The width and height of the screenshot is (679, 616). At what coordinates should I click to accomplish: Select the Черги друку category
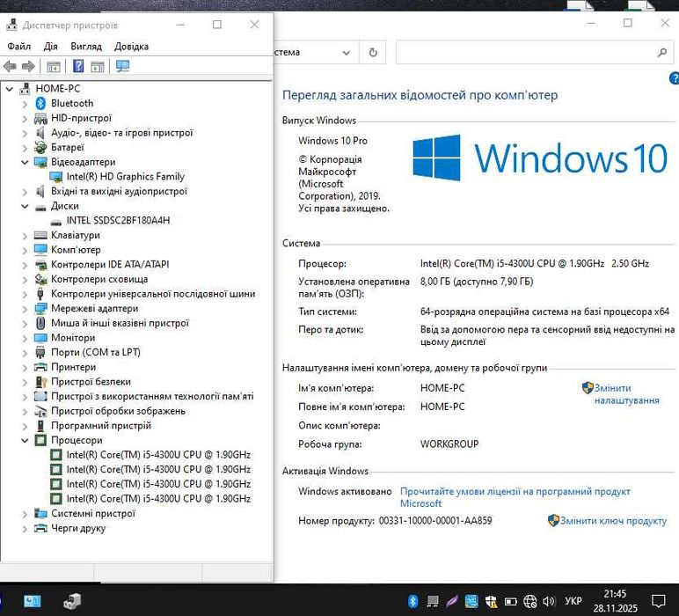(x=78, y=529)
